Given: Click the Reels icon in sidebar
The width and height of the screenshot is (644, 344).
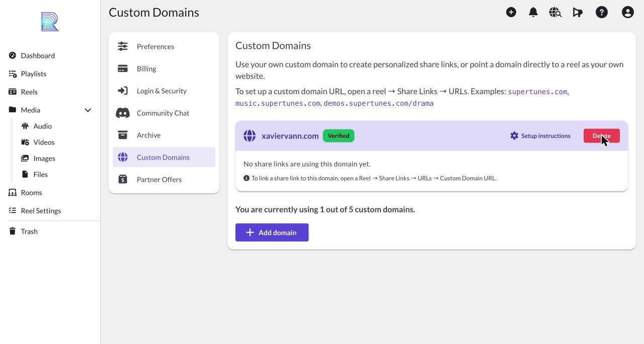Looking at the screenshot, I should (13, 92).
